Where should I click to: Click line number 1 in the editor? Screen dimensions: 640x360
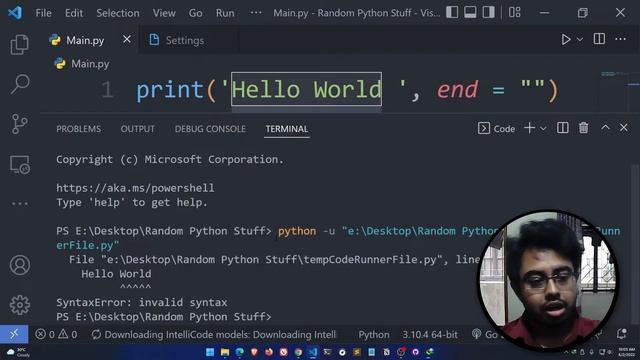107,90
